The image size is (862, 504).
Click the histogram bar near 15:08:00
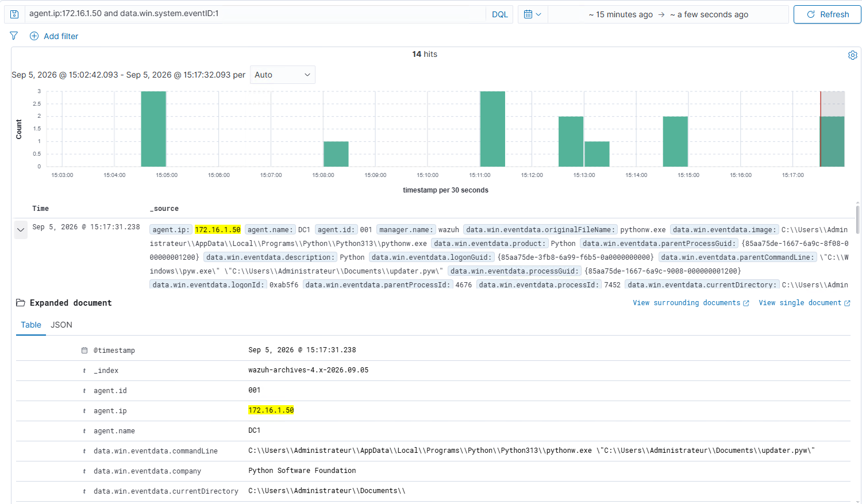[x=336, y=154]
